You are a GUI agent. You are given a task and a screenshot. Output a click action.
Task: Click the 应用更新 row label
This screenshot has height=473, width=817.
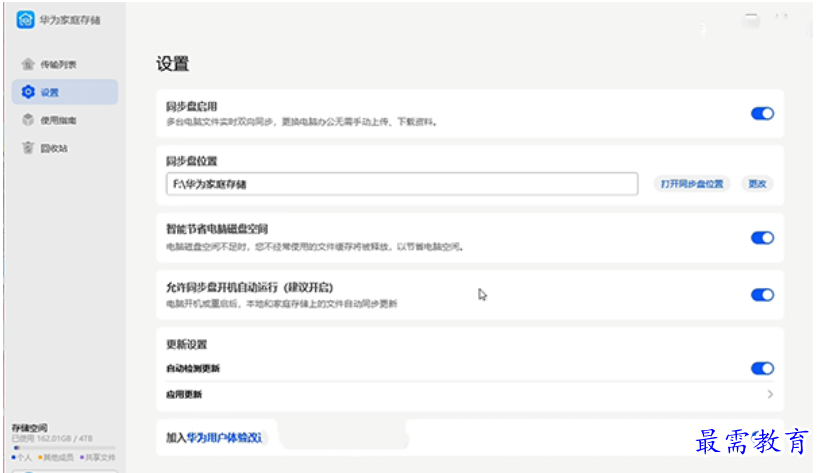click(x=184, y=394)
